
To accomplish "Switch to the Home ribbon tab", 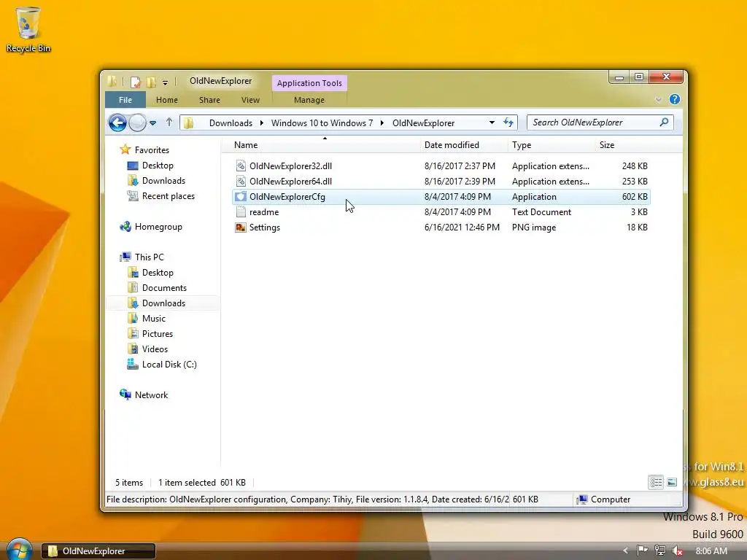I will point(167,100).
